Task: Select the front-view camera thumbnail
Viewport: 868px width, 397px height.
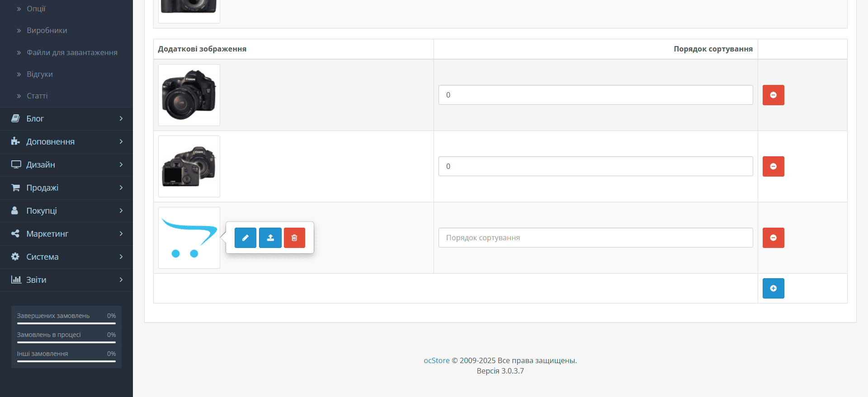Action: pyautogui.click(x=189, y=95)
